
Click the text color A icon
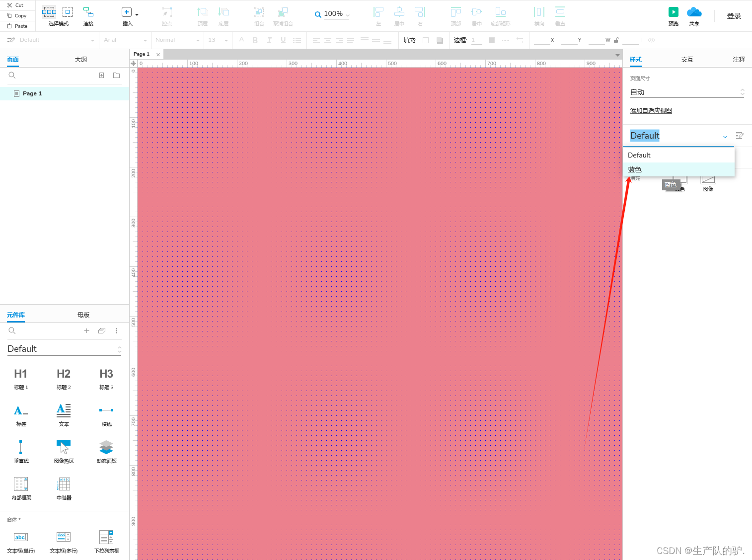(241, 40)
